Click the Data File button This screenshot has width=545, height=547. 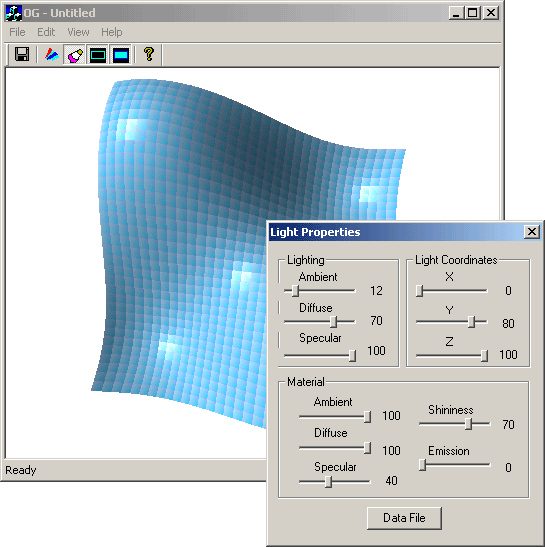click(404, 518)
